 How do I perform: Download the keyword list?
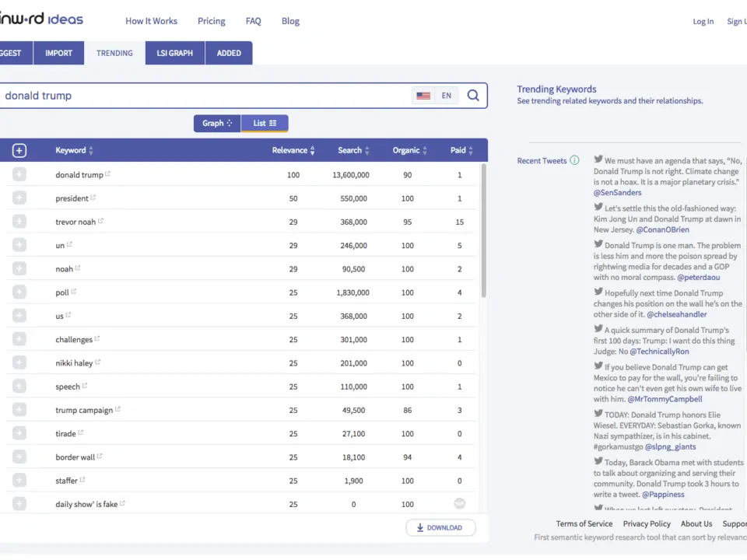(x=440, y=527)
